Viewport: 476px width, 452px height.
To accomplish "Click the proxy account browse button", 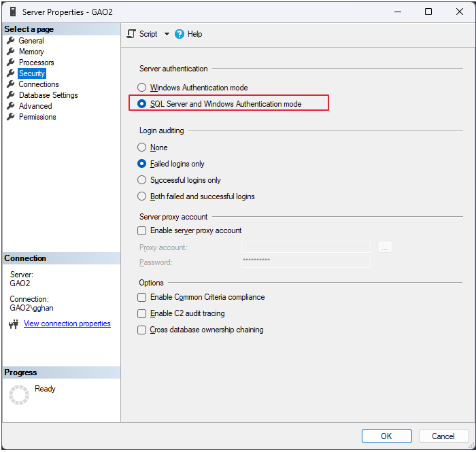I will 385,247.
